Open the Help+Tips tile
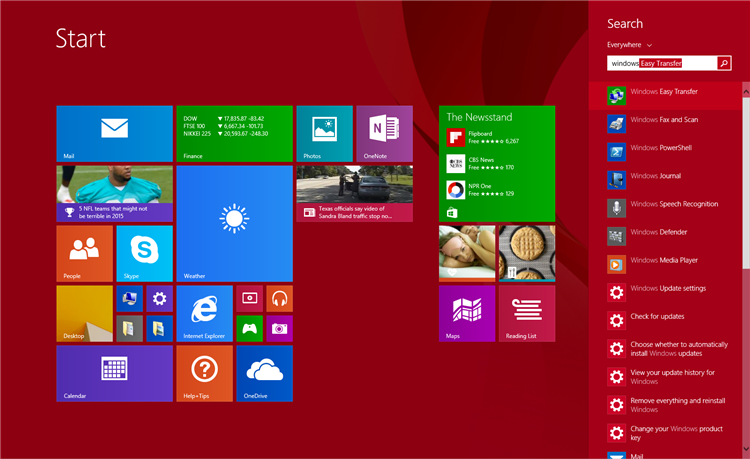 205,373
